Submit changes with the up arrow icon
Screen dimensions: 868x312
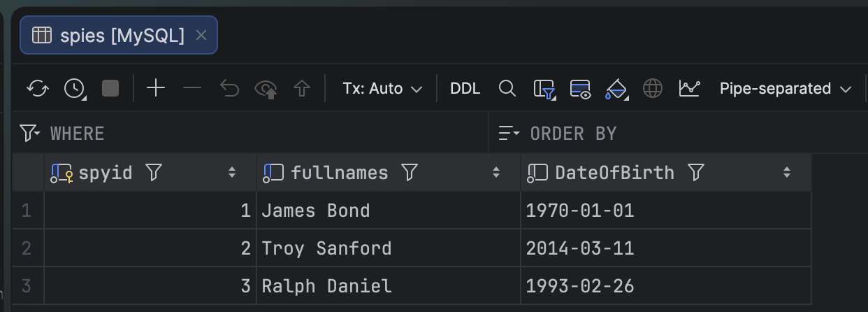coord(302,88)
